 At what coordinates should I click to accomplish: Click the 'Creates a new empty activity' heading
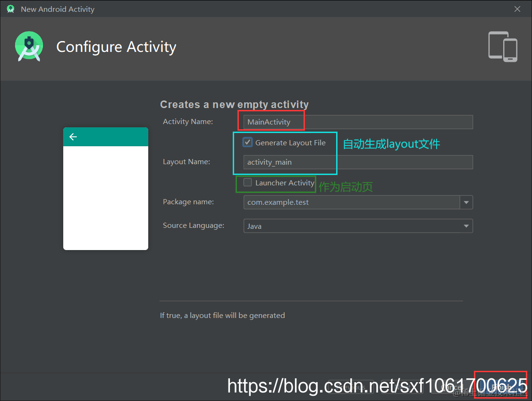(x=235, y=104)
